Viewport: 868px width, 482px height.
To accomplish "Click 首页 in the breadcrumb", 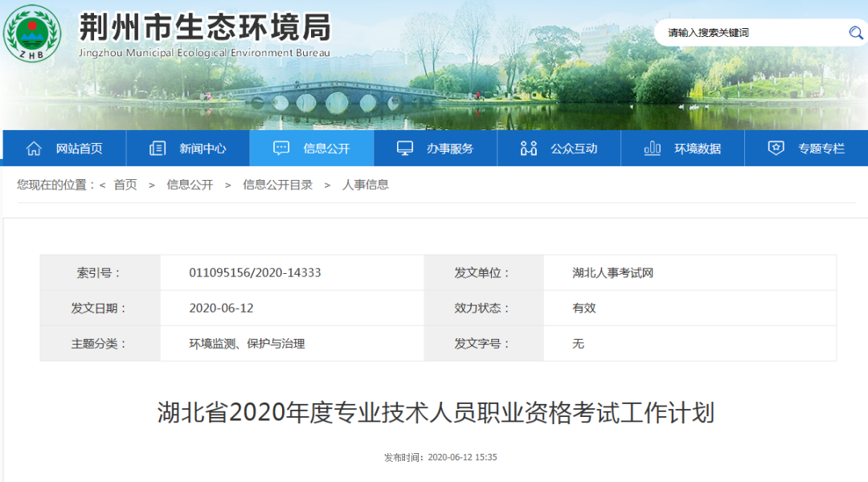I will 125,185.
